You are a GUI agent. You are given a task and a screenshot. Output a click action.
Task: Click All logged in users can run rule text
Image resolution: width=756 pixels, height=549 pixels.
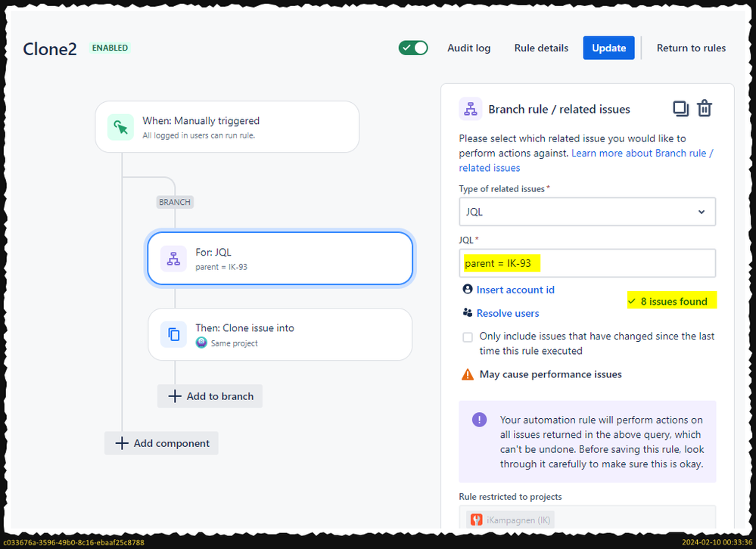tap(198, 136)
